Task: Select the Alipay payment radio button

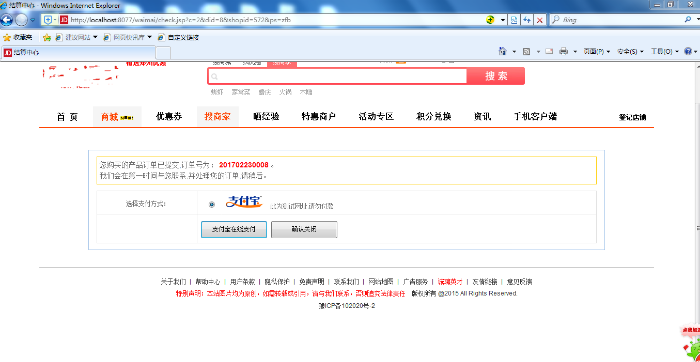Action: [x=212, y=204]
